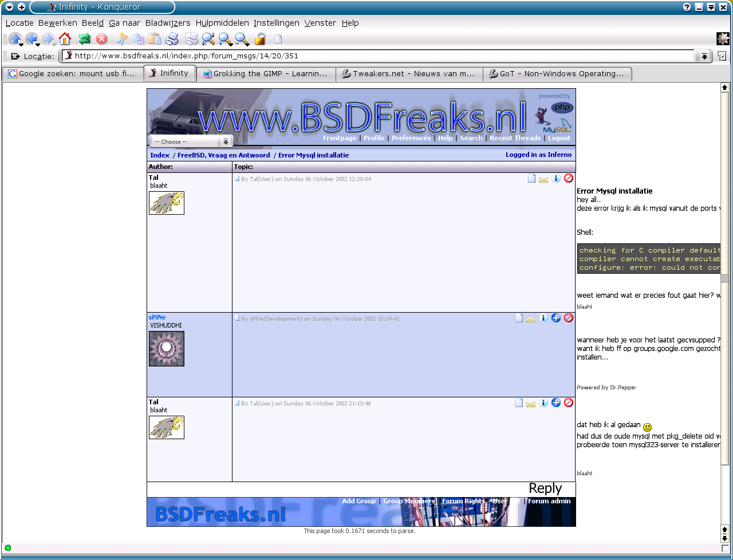Image resolution: width=733 pixels, height=560 pixels.
Task: Click the Up navigation arrow in the toolbar
Action: (x=15, y=39)
